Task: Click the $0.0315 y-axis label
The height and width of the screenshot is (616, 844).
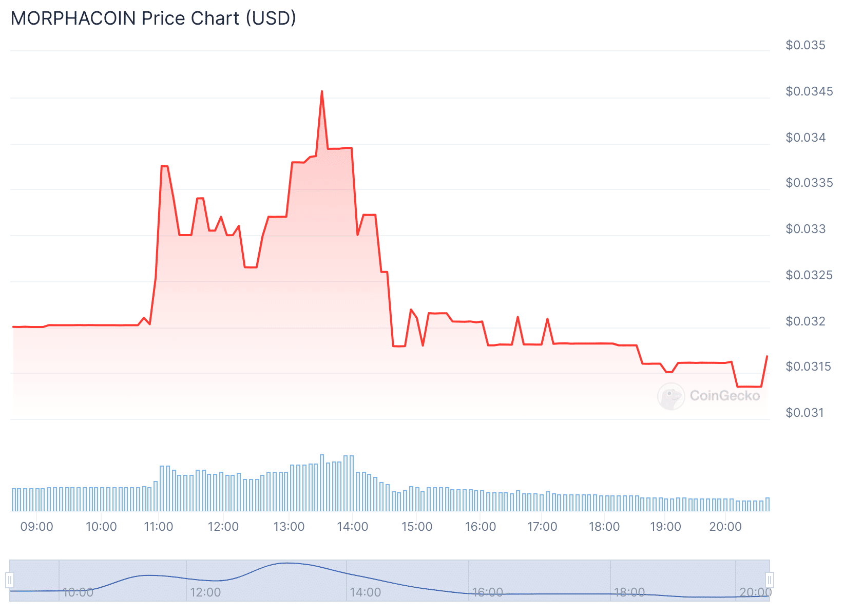Action: (808, 367)
